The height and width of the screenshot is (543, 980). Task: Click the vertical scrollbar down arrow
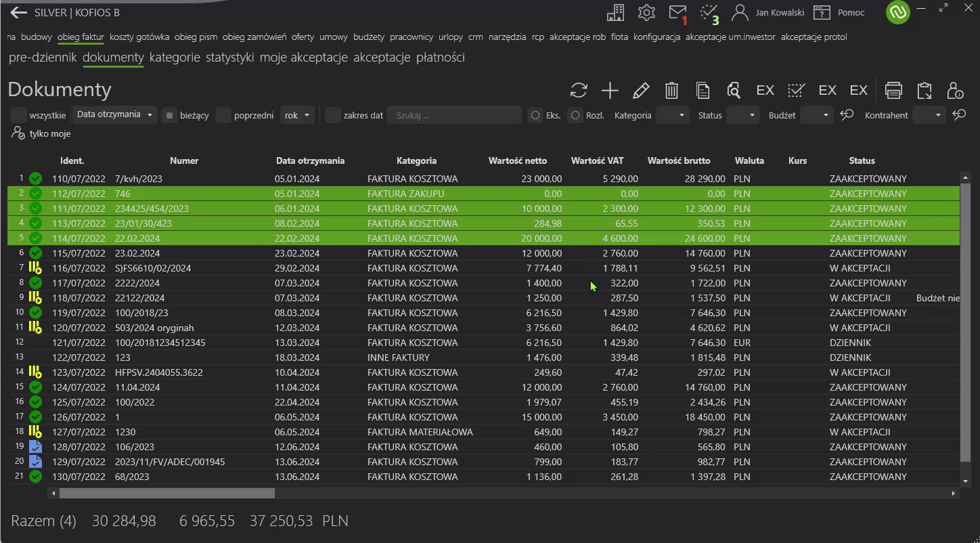(x=965, y=481)
